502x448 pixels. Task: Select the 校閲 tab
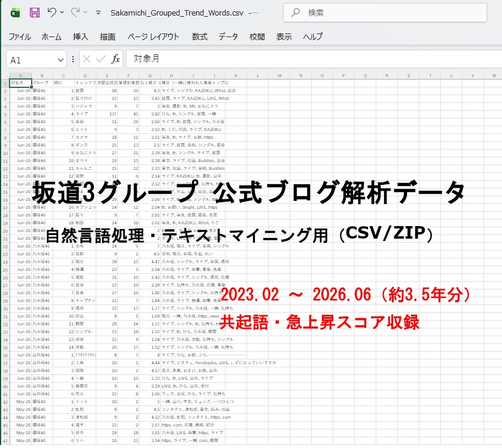coord(257,37)
